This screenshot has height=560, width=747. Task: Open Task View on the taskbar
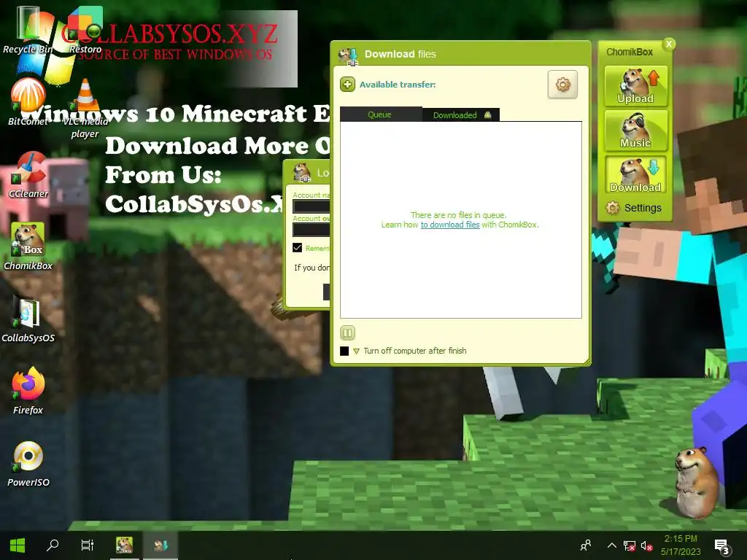click(88, 545)
